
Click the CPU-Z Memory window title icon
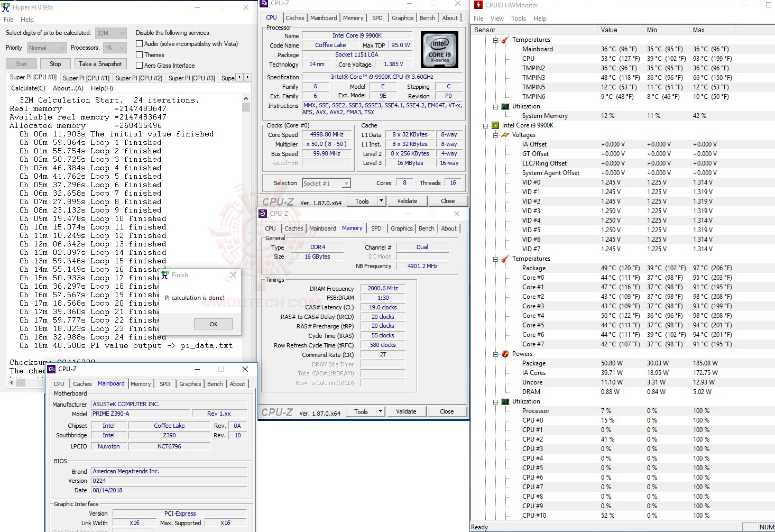point(263,213)
